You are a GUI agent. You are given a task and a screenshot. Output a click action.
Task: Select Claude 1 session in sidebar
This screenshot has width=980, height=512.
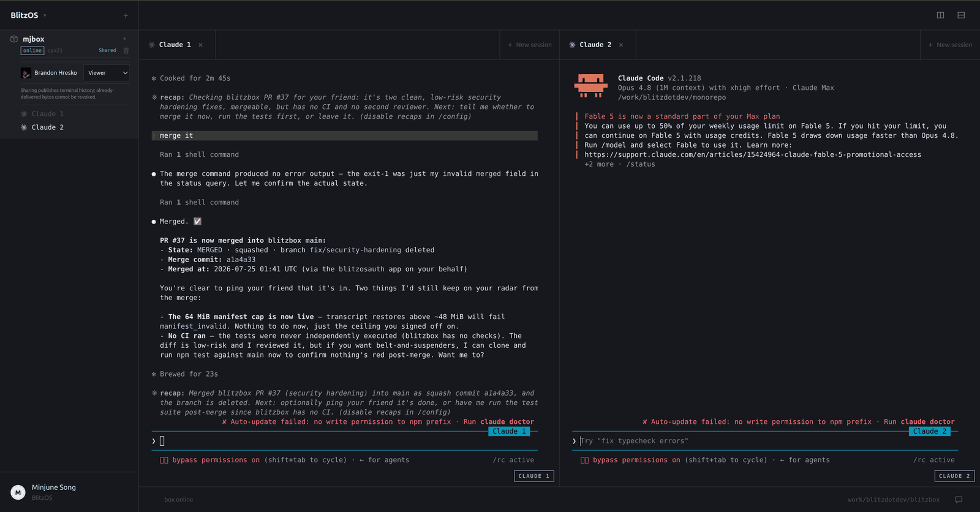[x=48, y=114]
